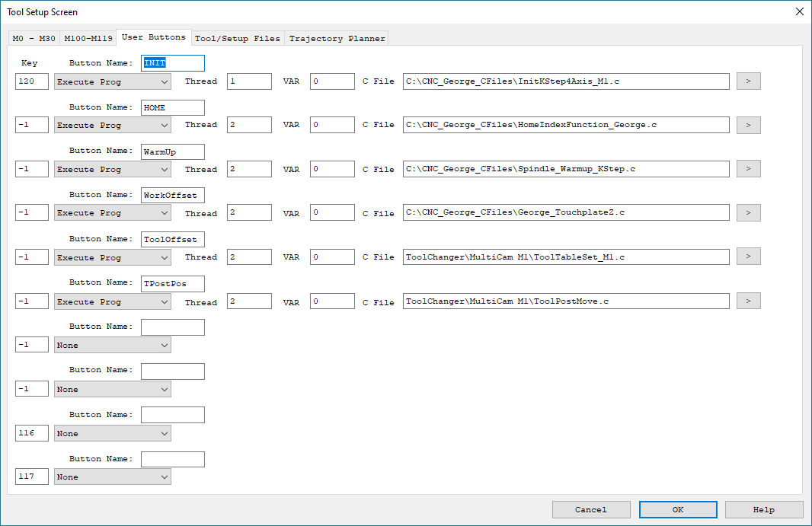812x526 pixels.
Task: Click browse arrow for George_TouchplateZ.c file
Action: pos(748,213)
